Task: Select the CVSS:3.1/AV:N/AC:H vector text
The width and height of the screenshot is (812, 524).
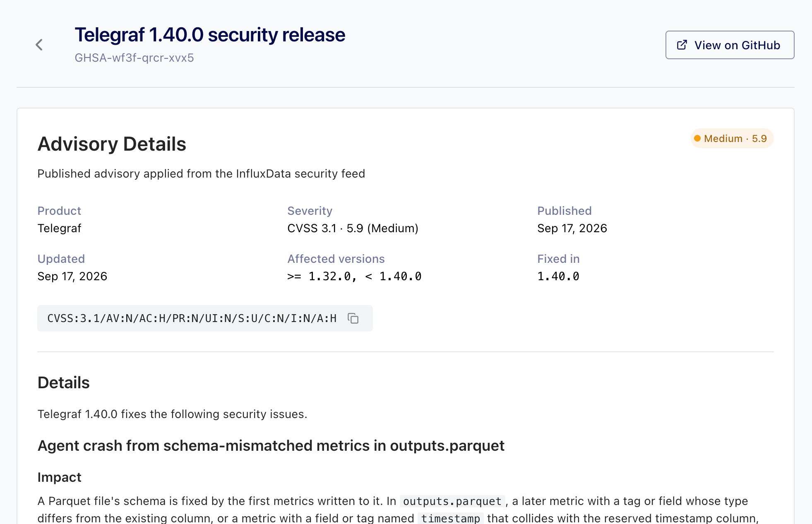Action: tap(192, 318)
